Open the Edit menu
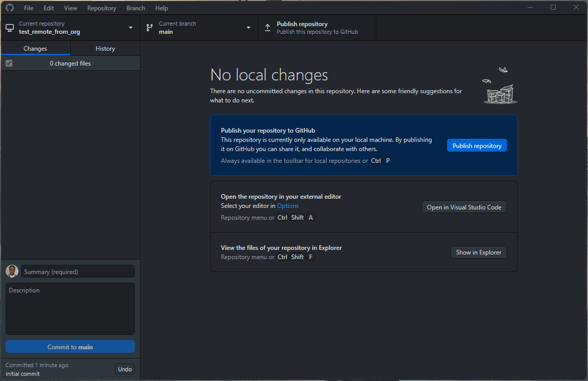This screenshot has height=381, width=588. click(x=48, y=8)
